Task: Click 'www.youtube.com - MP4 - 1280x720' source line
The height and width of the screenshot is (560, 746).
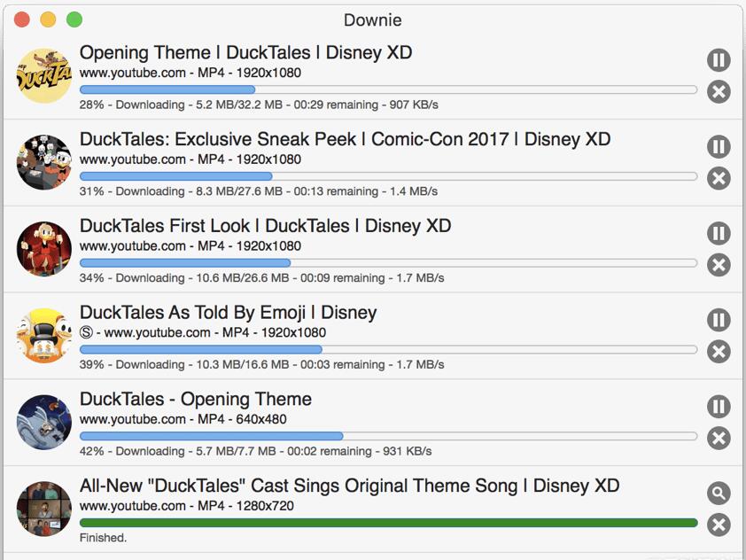Action: click(x=186, y=506)
